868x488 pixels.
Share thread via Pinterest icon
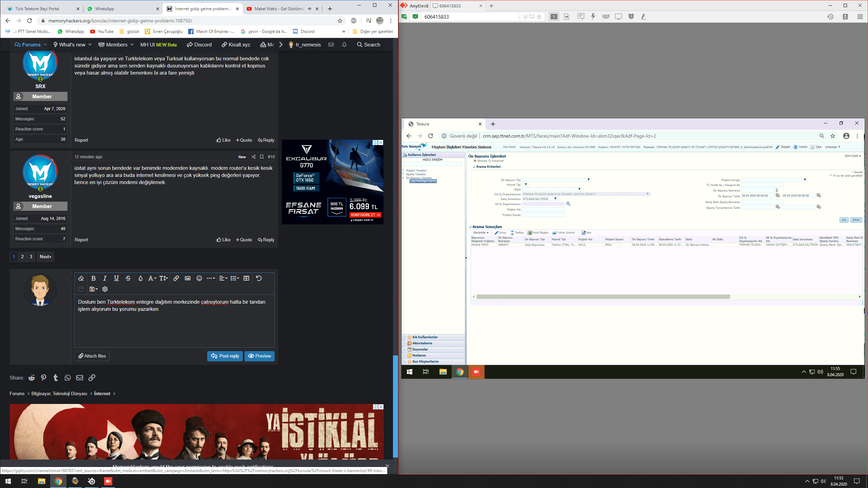(44, 378)
